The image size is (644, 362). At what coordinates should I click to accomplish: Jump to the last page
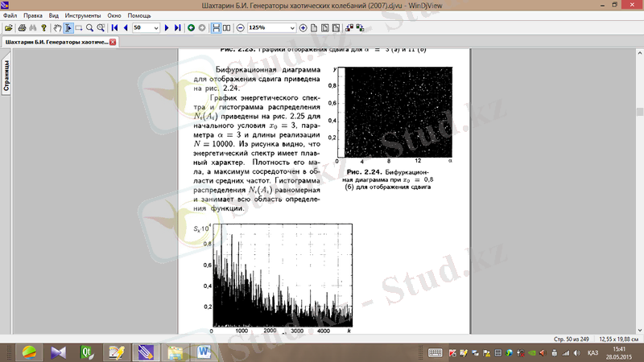point(177,27)
